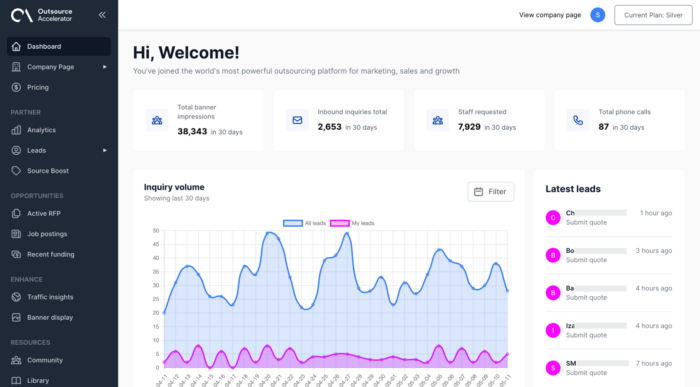Screen dimensions: 700x387
Task: Expand the Leads submenu arrow
Action: [x=105, y=150]
